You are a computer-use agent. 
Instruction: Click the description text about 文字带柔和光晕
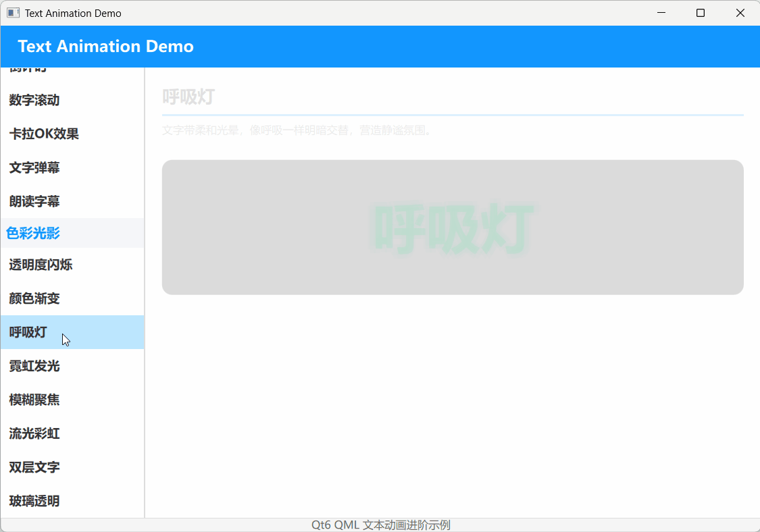pyautogui.click(x=296, y=130)
